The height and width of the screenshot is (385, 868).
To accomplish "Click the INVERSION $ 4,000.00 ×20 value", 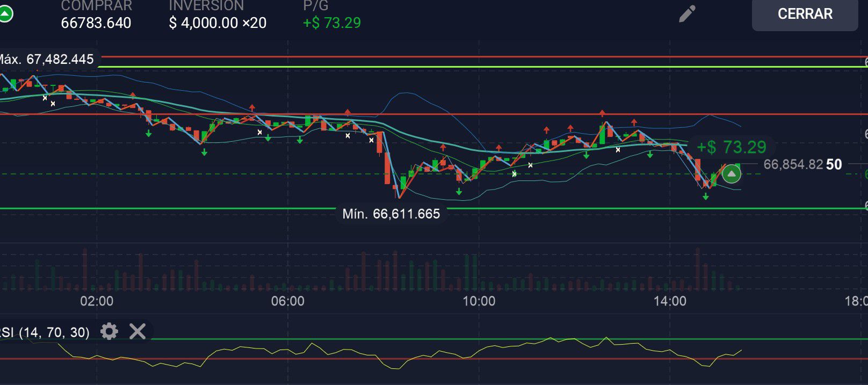I will coord(217,23).
